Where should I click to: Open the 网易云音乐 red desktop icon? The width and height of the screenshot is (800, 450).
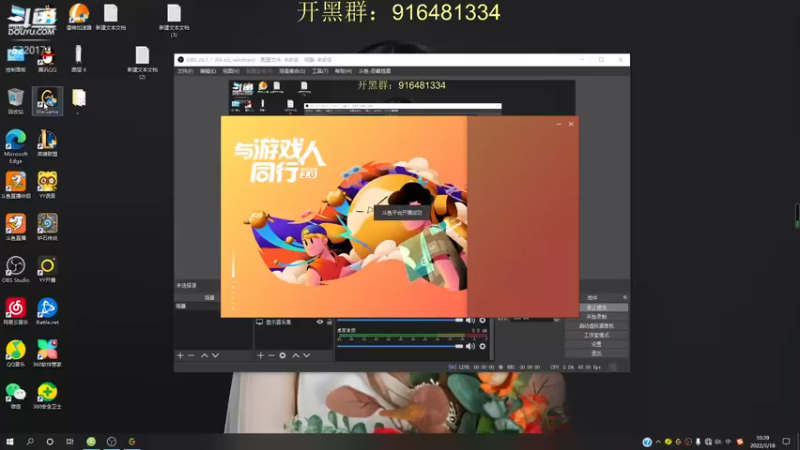pos(16,311)
